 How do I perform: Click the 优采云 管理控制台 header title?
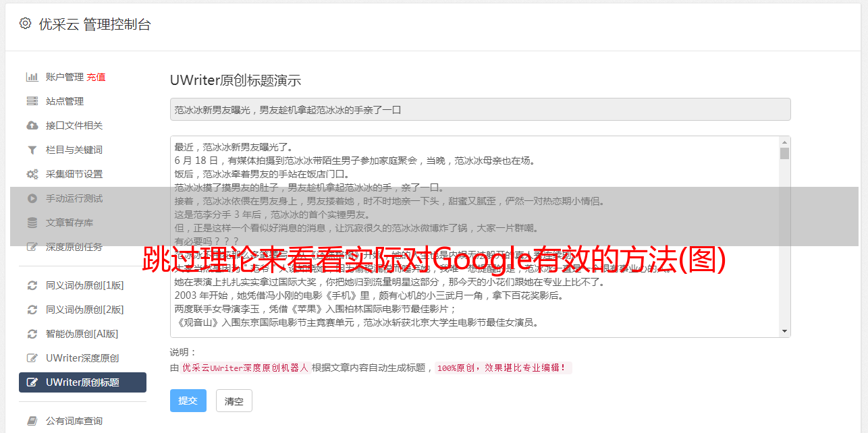[x=94, y=24]
